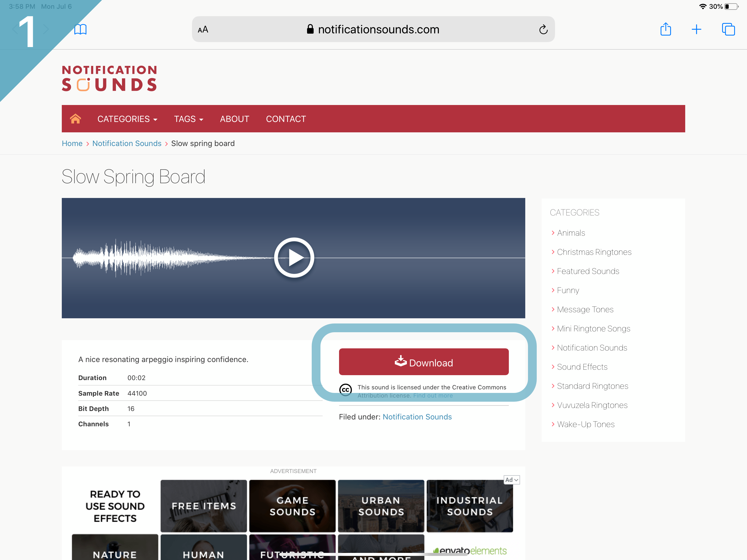Click the red Download button
Image resolution: width=747 pixels, height=560 pixels.
424,362
